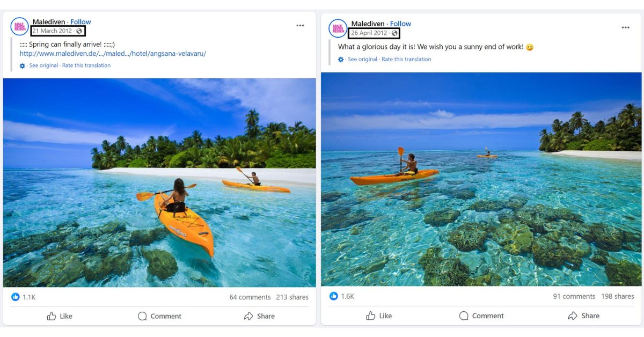Follow Malediven from the left post header

coord(80,22)
